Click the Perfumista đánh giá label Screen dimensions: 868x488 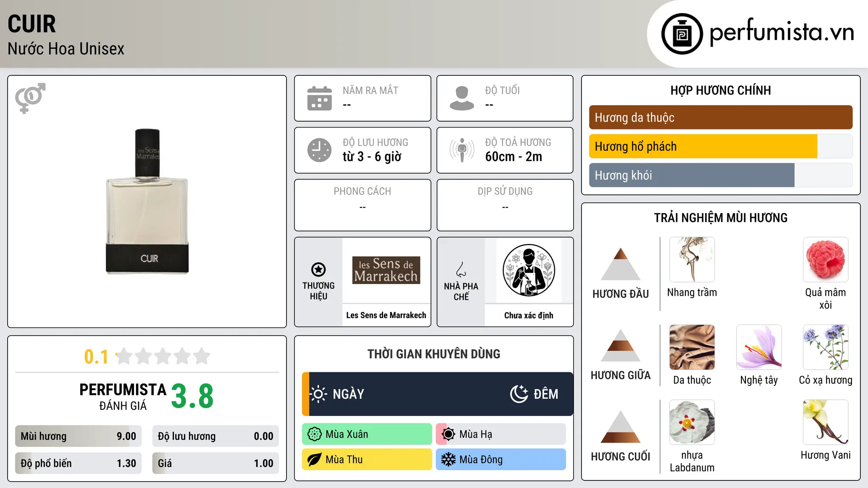coord(123,397)
